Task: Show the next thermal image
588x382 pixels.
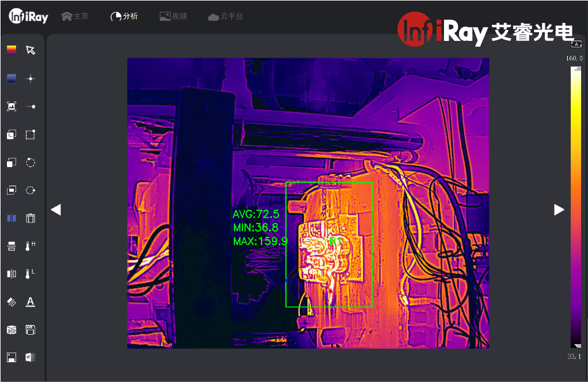Action: pyautogui.click(x=559, y=210)
